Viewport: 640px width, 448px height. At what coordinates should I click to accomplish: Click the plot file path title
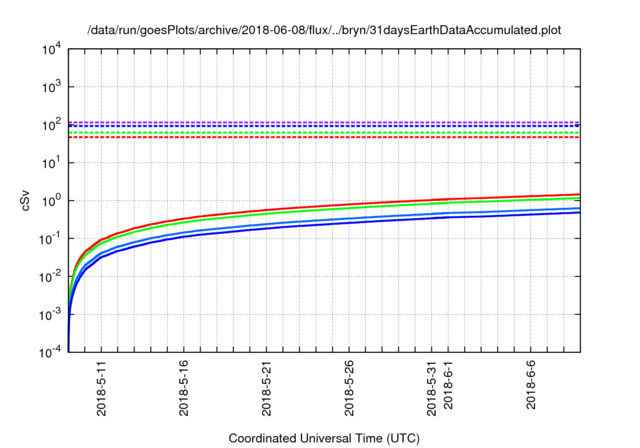click(x=324, y=30)
